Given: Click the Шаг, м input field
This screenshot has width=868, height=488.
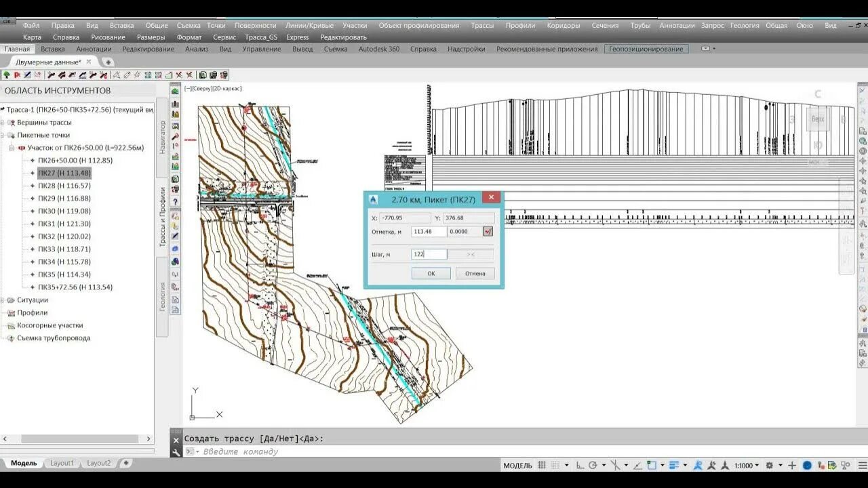Looking at the screenshot, I should 429,254.
